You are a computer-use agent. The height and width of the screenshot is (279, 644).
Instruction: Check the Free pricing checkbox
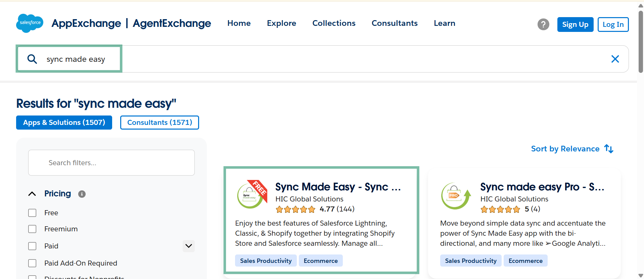coord(32,213)
